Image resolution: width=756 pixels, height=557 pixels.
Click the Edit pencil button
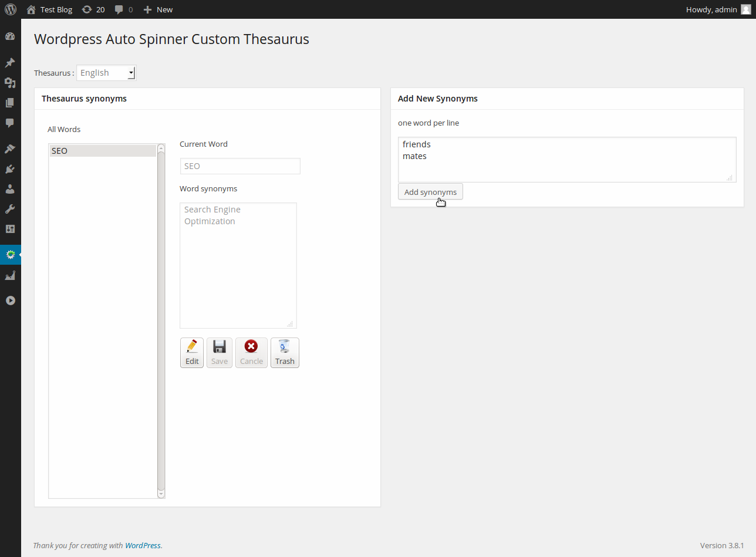(x=192, y=353)
